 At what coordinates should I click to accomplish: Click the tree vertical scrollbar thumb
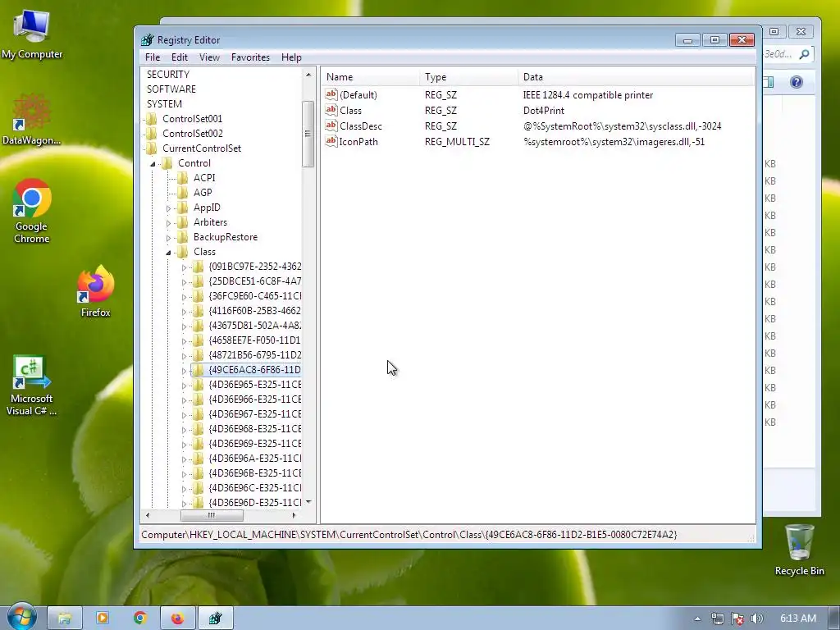point(308,134)
